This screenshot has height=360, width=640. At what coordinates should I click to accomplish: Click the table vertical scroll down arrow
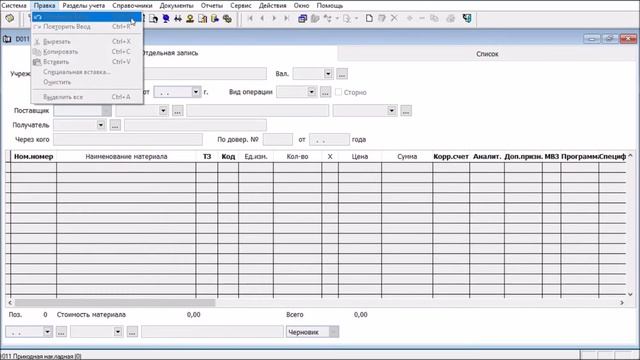tap(630, 294)
